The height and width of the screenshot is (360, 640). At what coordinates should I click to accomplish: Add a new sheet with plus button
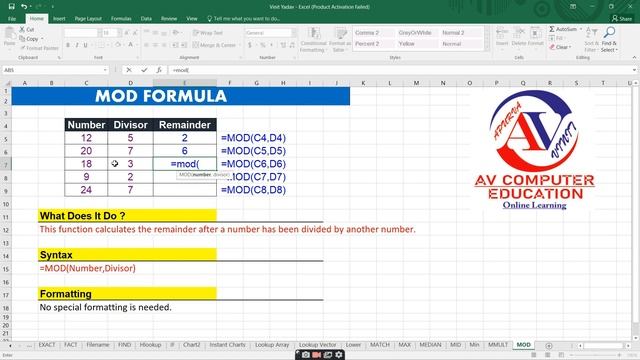click(x=549, y=346)
